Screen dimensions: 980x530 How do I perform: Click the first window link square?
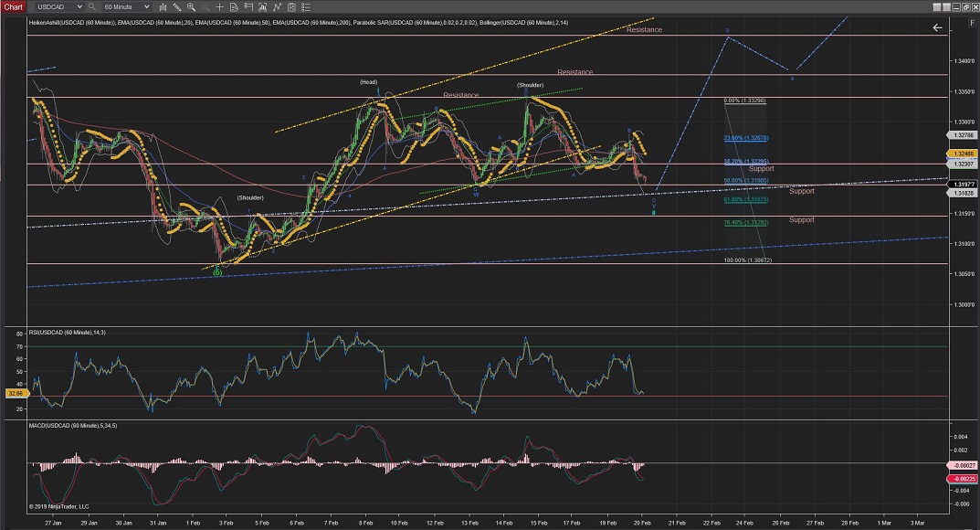coord(937,7)
